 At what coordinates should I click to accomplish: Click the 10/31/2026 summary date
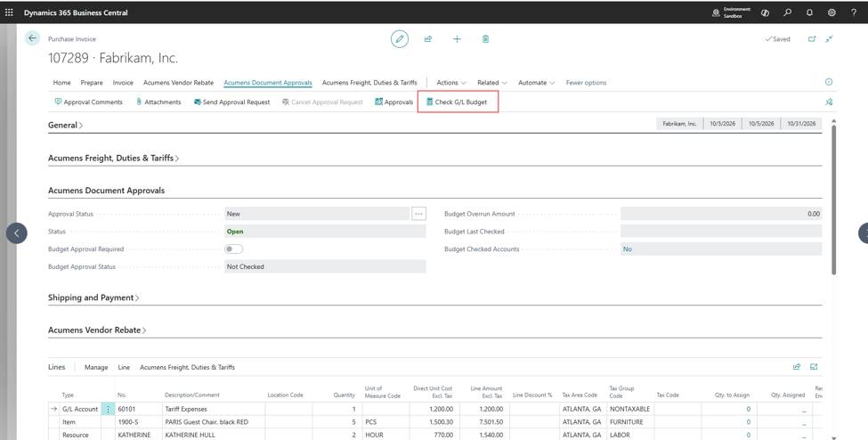tap(801, 124)
